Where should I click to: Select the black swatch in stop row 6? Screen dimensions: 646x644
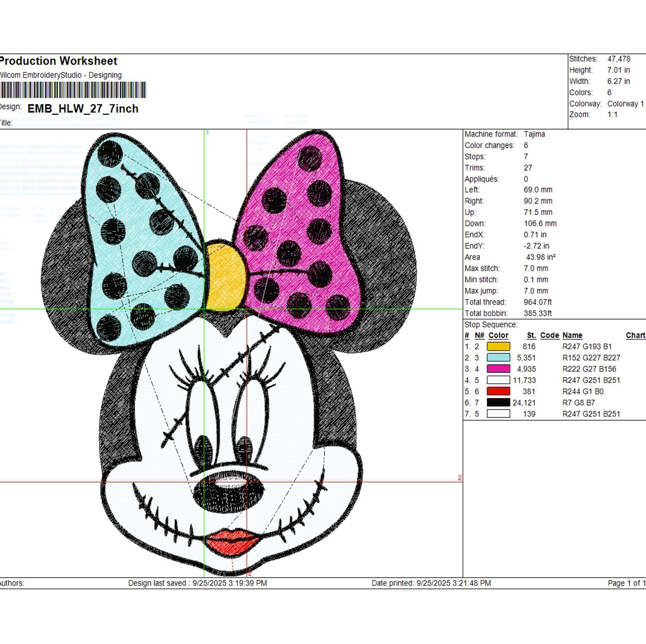click(x=498, y=402)
